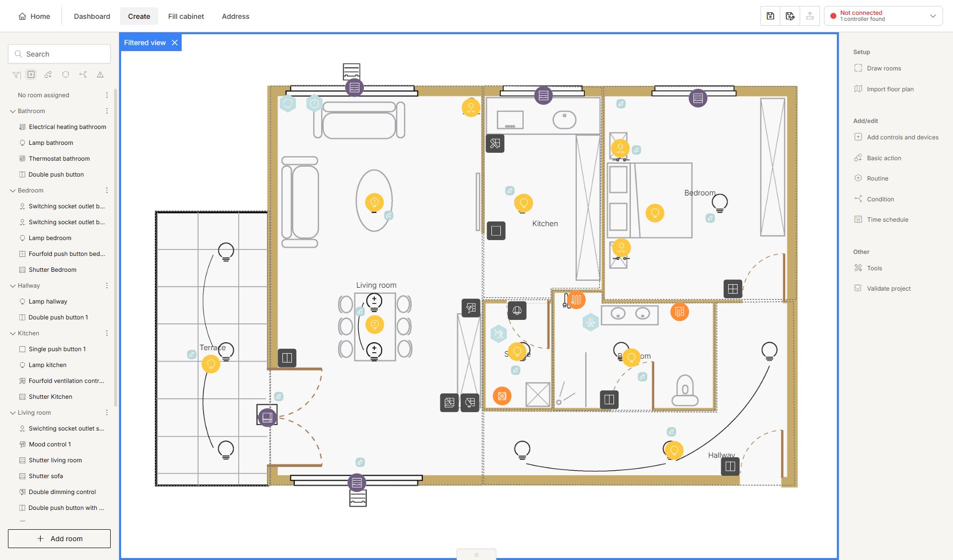Toggle the controls filter icon under search
This screenshot has width=953, height=560.
31,74
